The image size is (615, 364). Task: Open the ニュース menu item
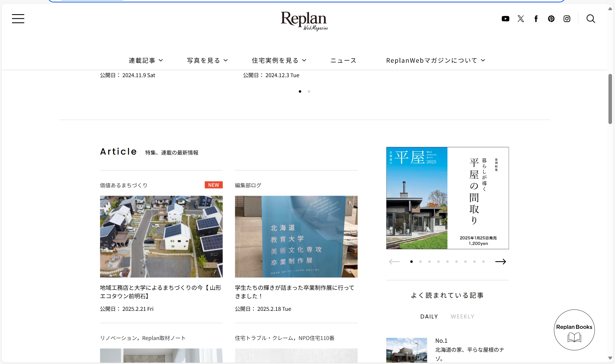click(x=343, y=61)
